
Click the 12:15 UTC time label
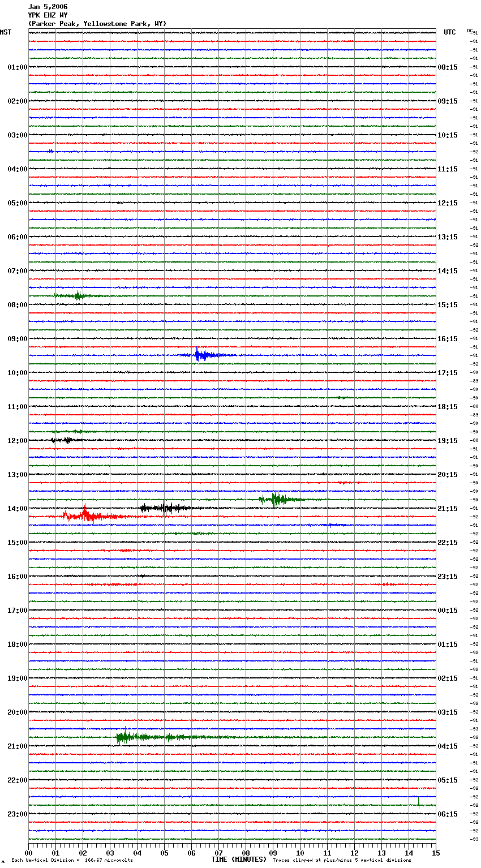tap(448, 203)
